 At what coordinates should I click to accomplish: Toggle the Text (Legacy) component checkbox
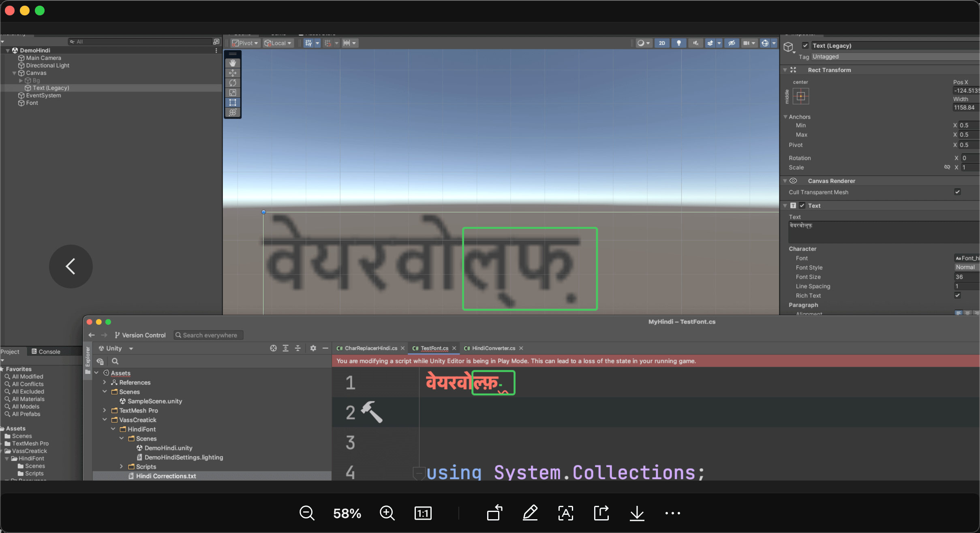coord(805,45)
